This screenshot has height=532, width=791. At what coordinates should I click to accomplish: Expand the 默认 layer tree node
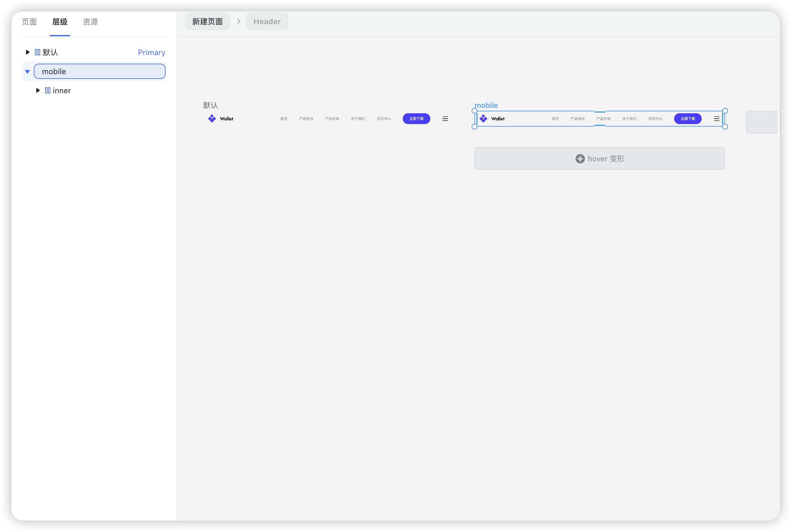pos(28,52)
